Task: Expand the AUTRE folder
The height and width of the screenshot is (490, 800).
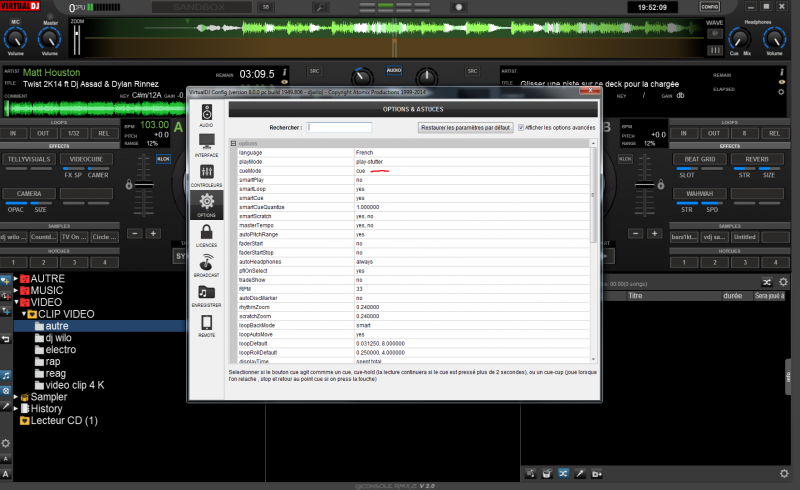Action: click(x=16, y=278)
